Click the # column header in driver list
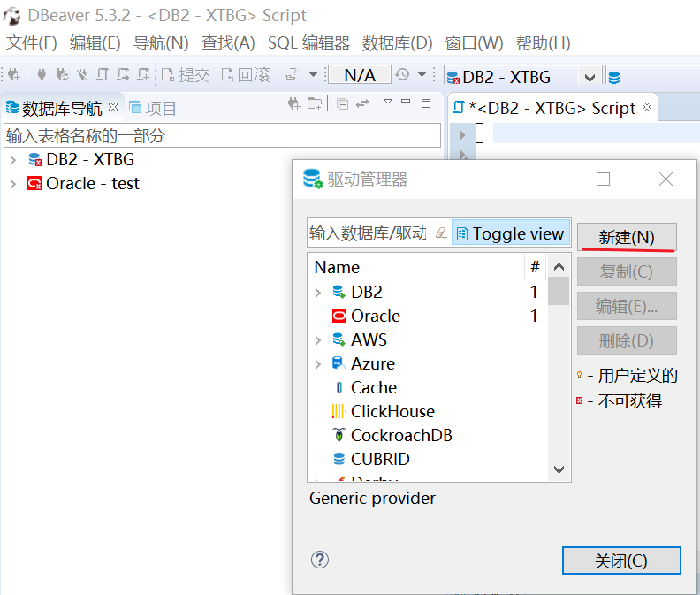Image resolution: width=700 pixels, height=595 pixels. pos(535,267)
